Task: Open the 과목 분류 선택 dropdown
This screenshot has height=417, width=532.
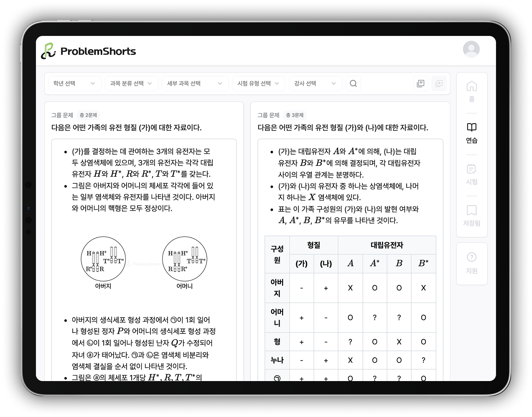Action: 131,84
